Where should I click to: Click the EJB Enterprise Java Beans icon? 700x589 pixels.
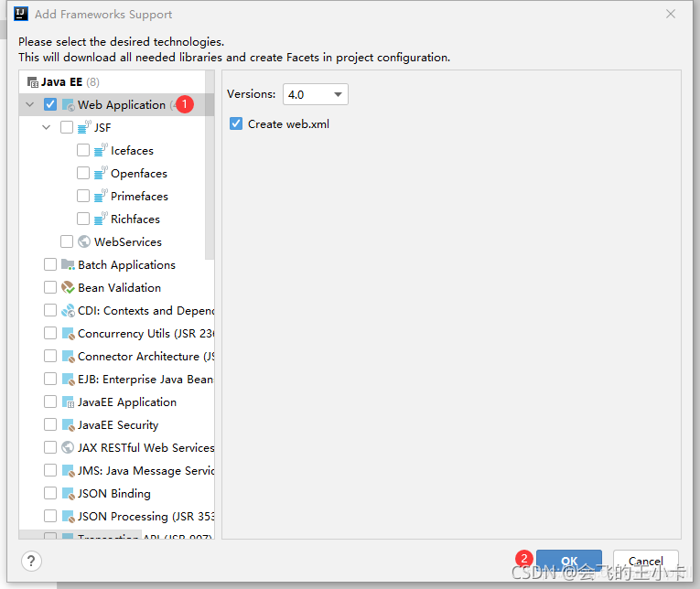[68, 380]
